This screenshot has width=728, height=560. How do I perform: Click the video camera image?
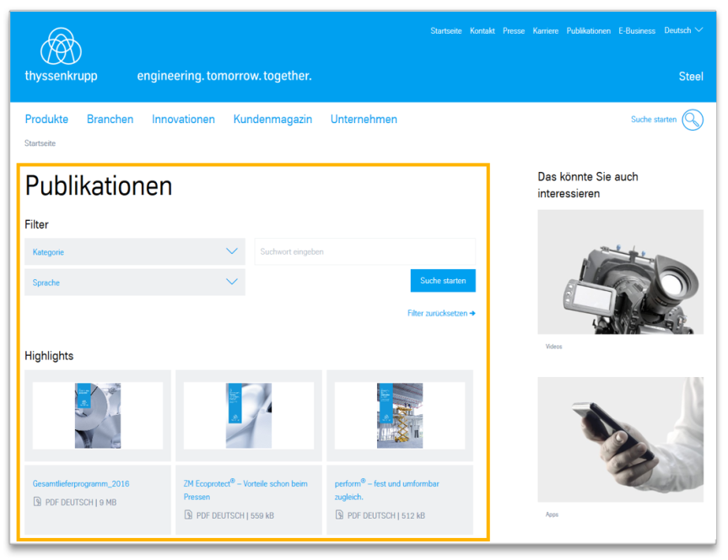(620, 272)
